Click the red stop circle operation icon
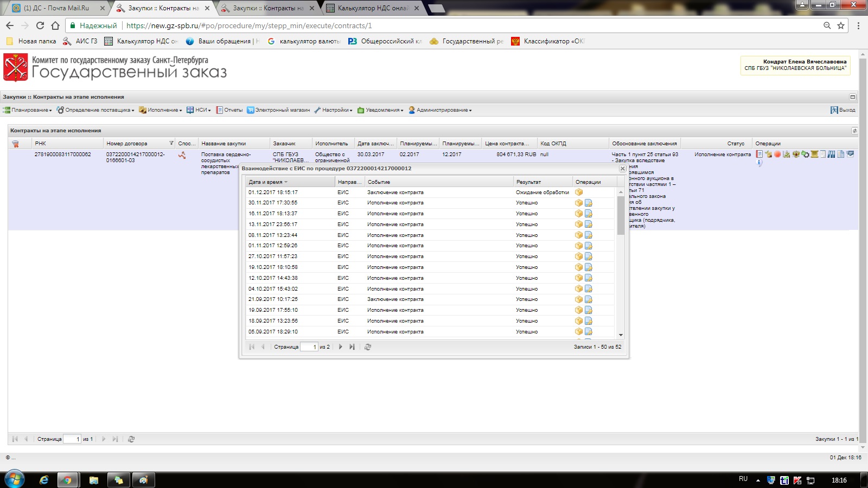868x488 pixels. pyautogui.click(x=777, y=155)
